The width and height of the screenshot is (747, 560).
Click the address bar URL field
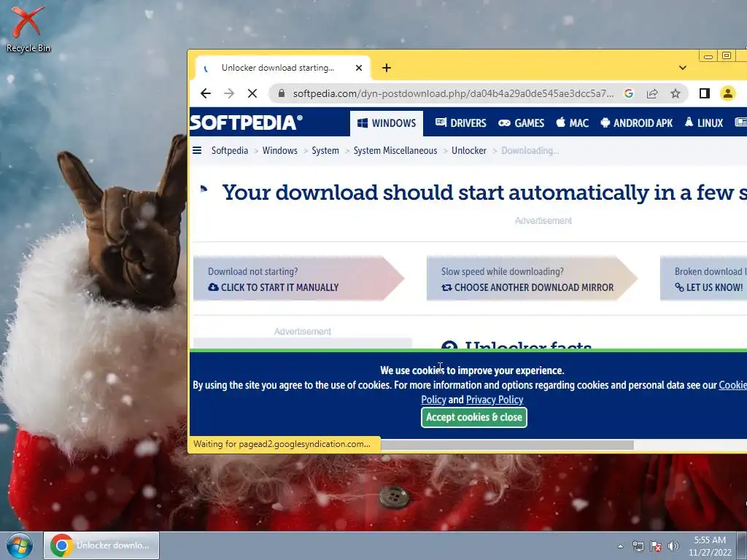(452, 93)
